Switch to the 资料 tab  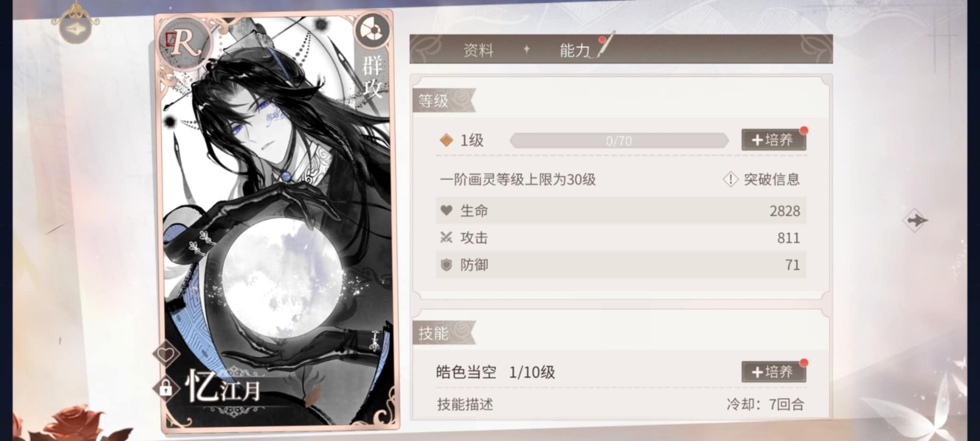click(478, 50)
